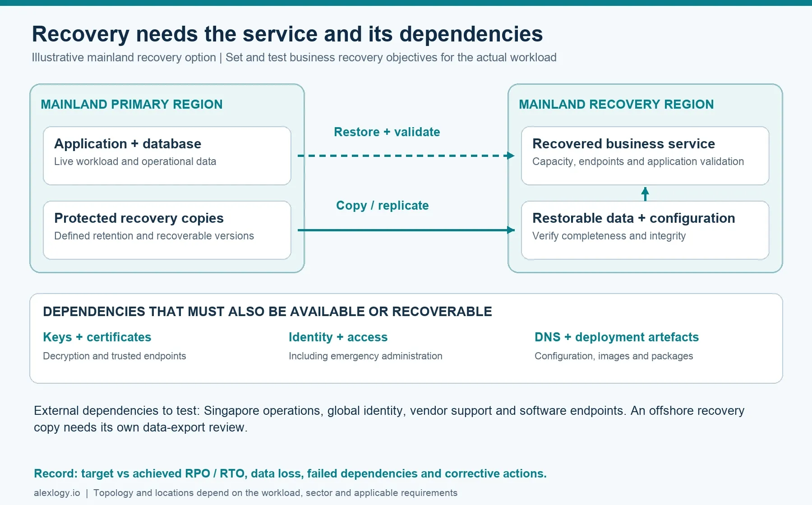
Task: Click the "External dependencies to test" paragraph
Action: point(389,419)
